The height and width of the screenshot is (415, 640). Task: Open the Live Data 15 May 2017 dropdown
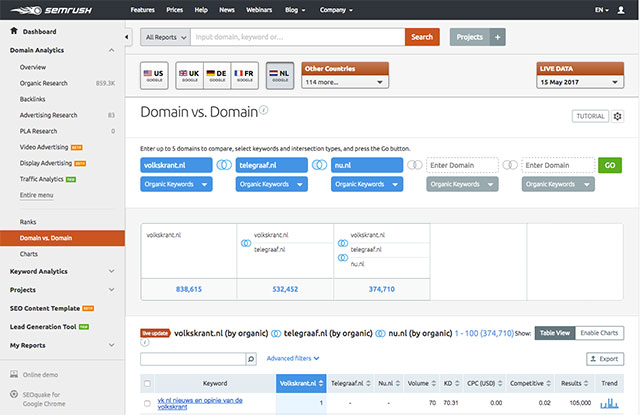580,82
